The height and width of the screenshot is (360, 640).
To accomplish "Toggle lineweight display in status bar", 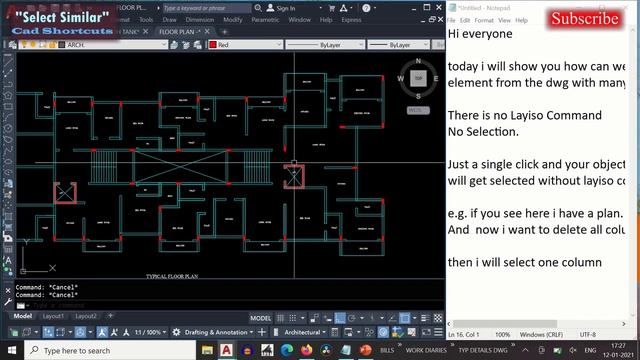I will point(425,318).
